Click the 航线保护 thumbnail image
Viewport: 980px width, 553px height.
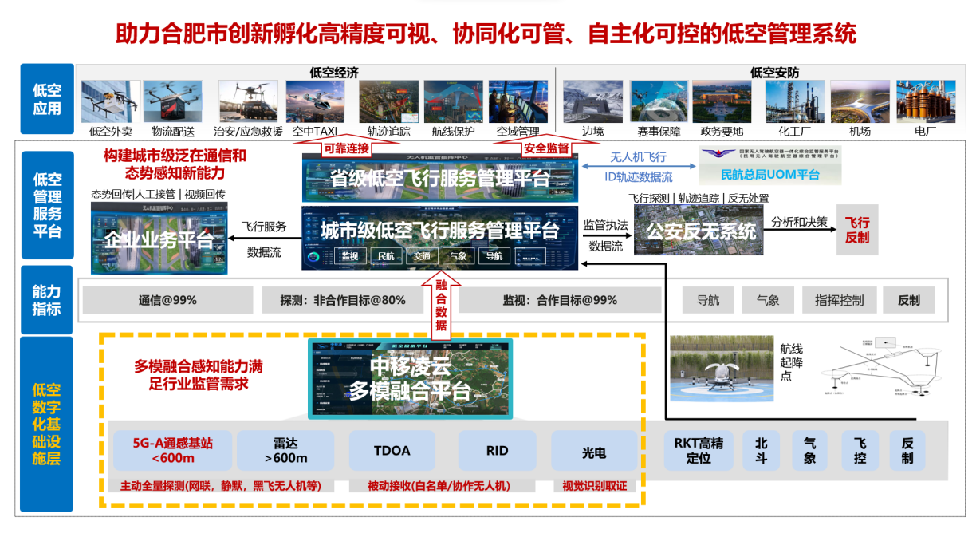tap(453, 101)
